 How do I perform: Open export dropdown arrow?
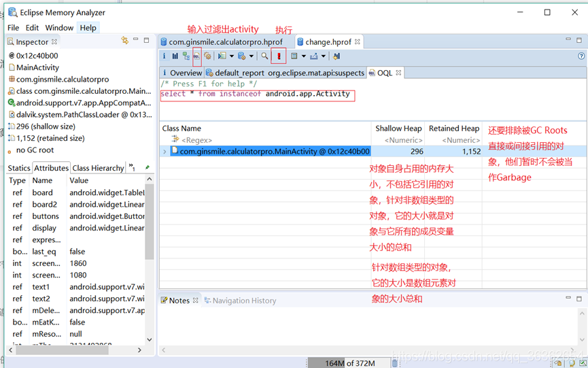pos(324,56)
